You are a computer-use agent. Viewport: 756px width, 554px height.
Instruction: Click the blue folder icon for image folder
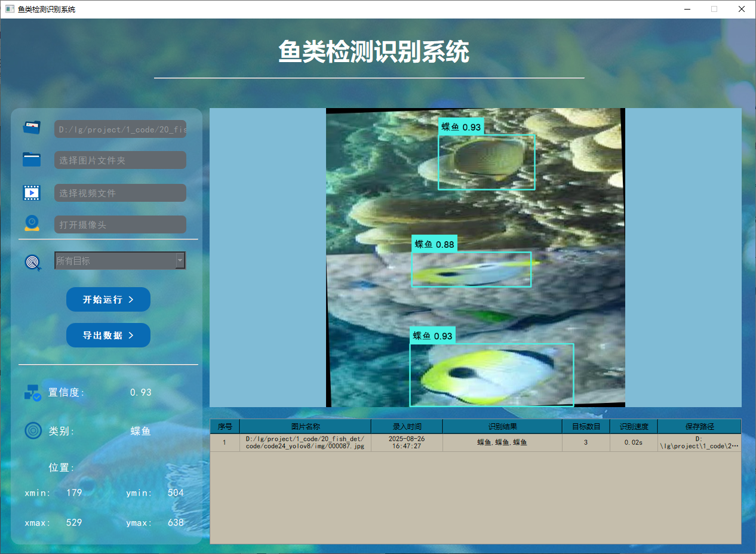tap(31, 159)
